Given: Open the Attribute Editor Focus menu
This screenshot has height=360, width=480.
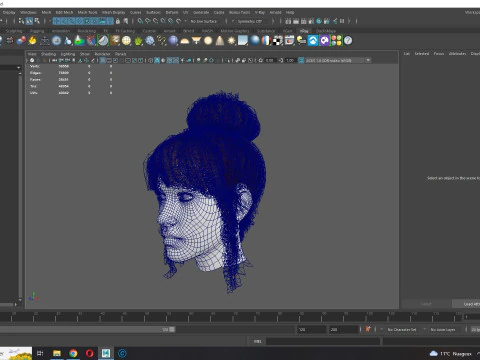Looking at the screenshot, I should point(439,54).
